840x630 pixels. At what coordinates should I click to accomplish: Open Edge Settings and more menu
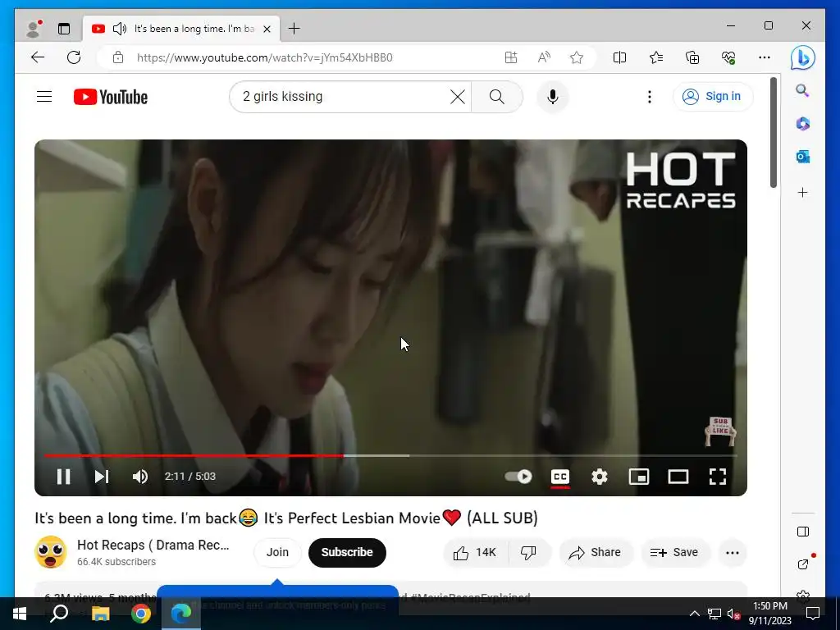(x=765, y=57)
